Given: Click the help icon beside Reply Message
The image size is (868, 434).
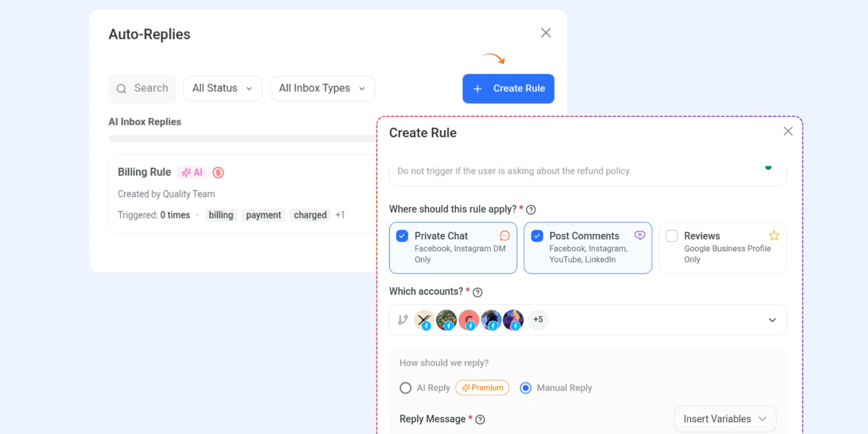Looking at the screenshot, I should tap(480, 419).
